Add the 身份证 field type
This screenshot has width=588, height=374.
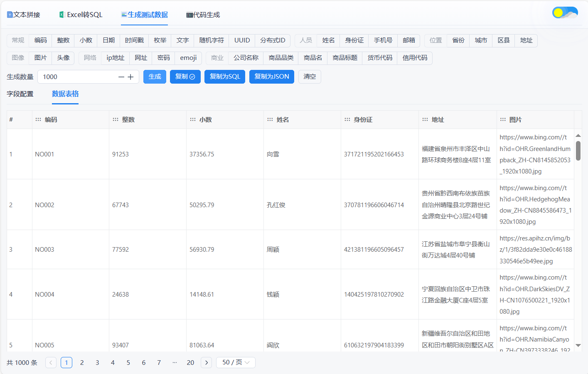354,40
